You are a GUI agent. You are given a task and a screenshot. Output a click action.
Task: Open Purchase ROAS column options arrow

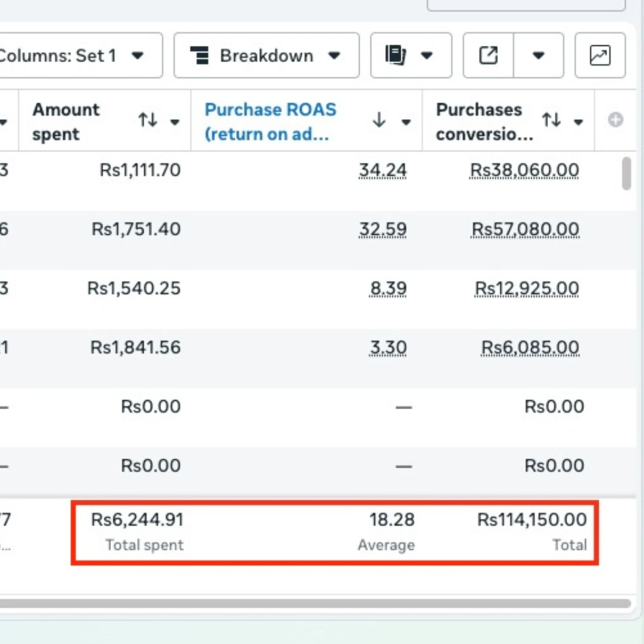click(x=406, y=122)
